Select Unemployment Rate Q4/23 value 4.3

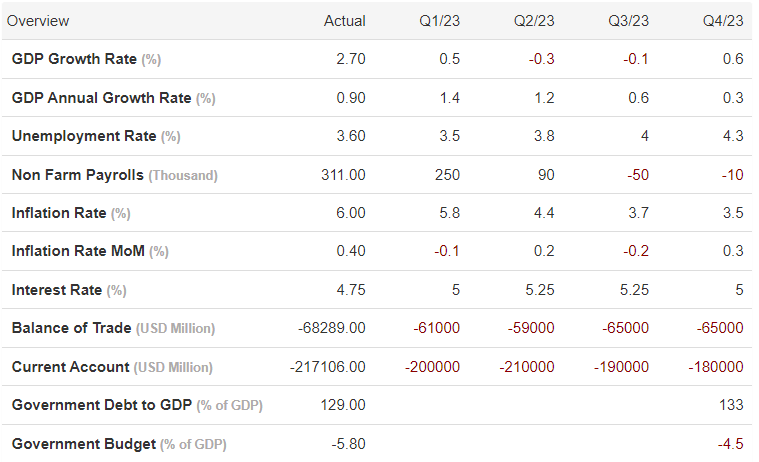733,136
